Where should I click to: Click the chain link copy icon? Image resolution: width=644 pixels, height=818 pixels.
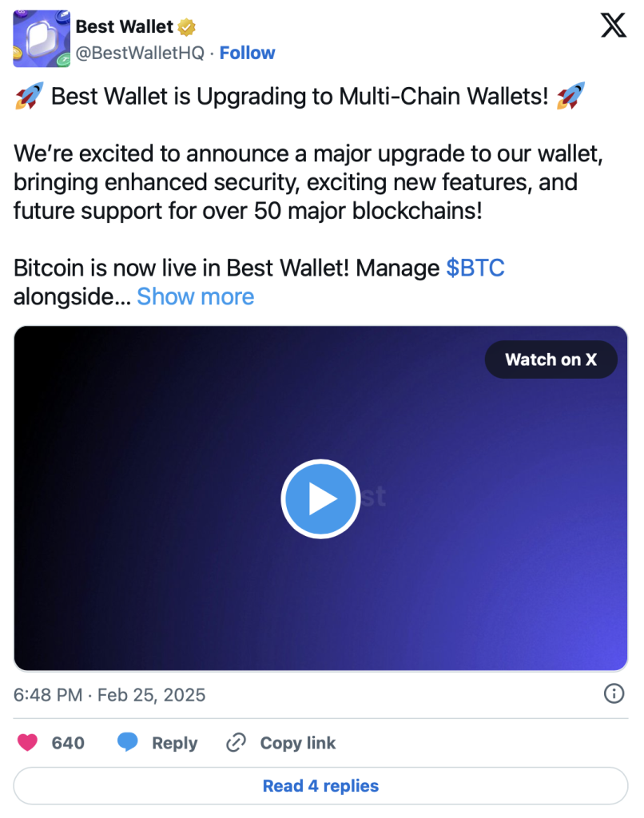[x=235, y=743]
